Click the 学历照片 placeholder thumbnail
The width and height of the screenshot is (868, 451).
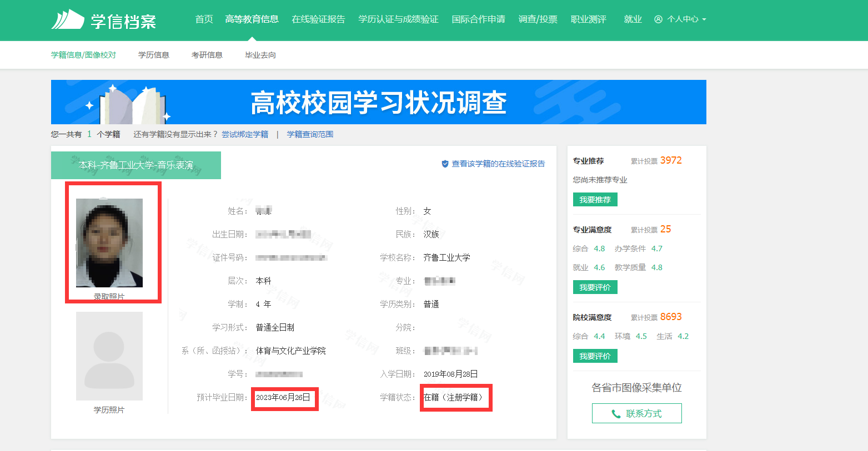click(x=109, y=356)
